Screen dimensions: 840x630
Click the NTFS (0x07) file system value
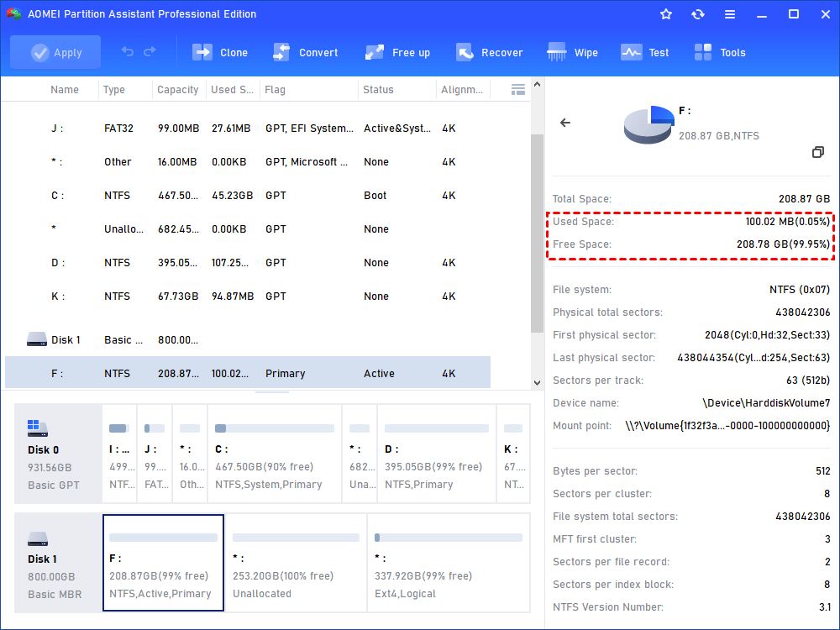point(800,289)
